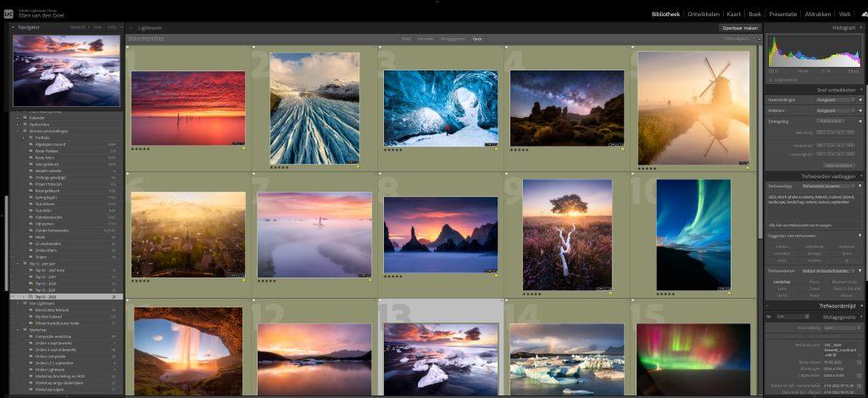This screenshot has width=868, height=398.
Task: Click the icon next to Compositie workshop
Action: 31,336
